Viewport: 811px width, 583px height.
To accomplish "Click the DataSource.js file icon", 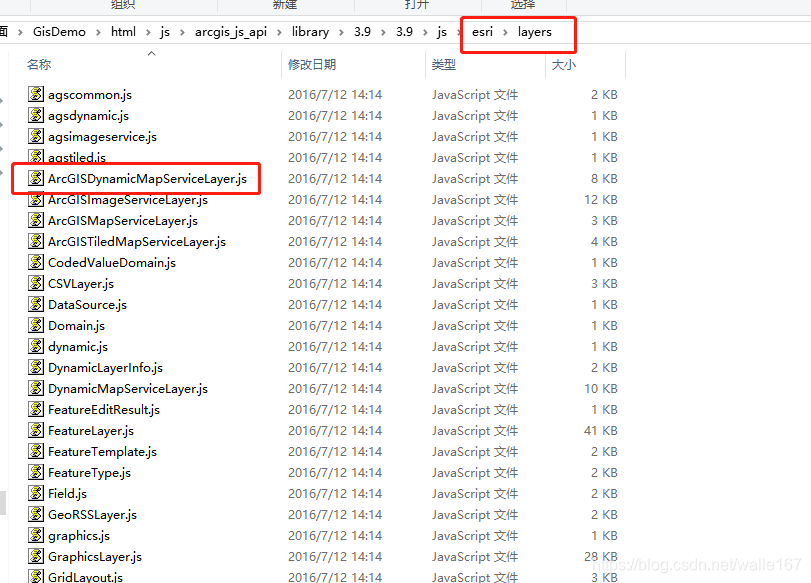I will tap(36, 305).
